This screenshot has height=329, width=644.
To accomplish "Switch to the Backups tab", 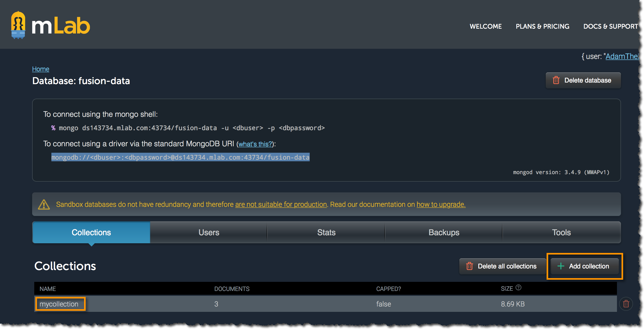I will click(444, 232).
